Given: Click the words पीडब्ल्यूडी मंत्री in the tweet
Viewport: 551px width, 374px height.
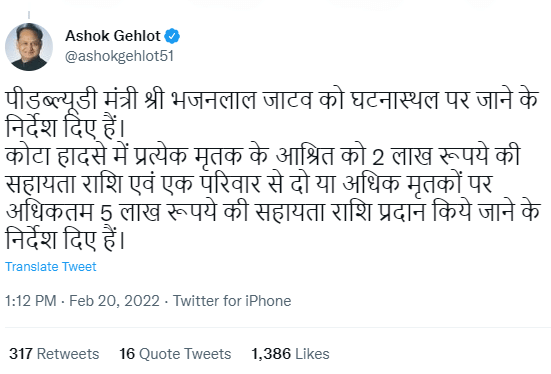Looking at the screenshot, I should click(71, 99).
